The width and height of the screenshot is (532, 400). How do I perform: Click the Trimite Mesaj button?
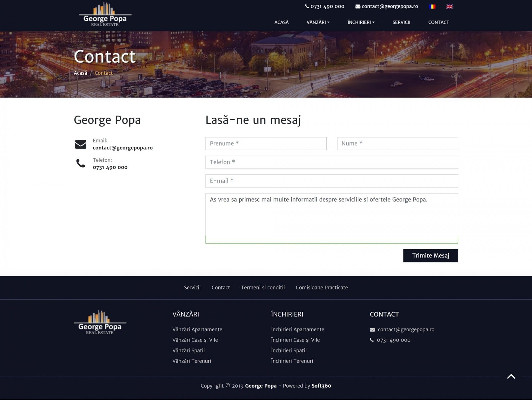430,256
